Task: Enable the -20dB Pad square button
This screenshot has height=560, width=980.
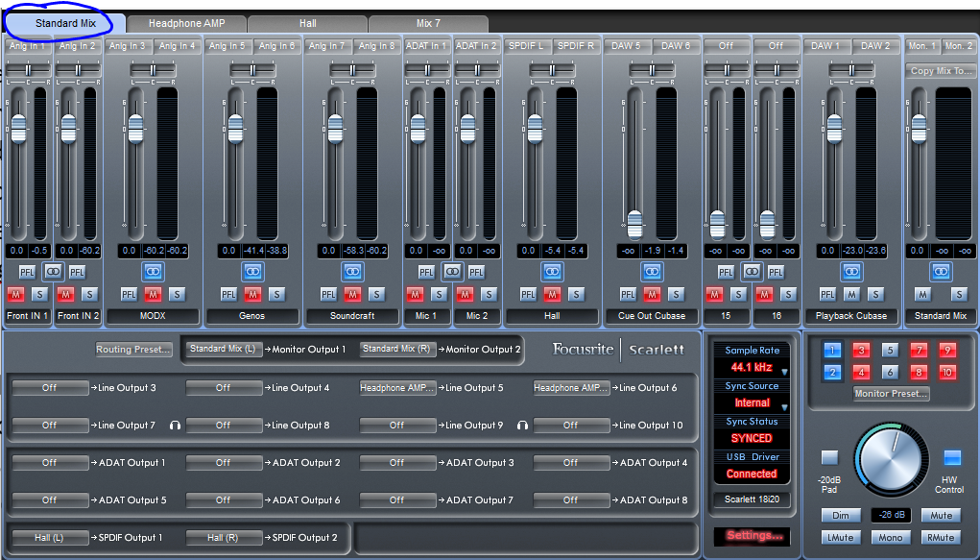Action: click(x=829, y=458)
